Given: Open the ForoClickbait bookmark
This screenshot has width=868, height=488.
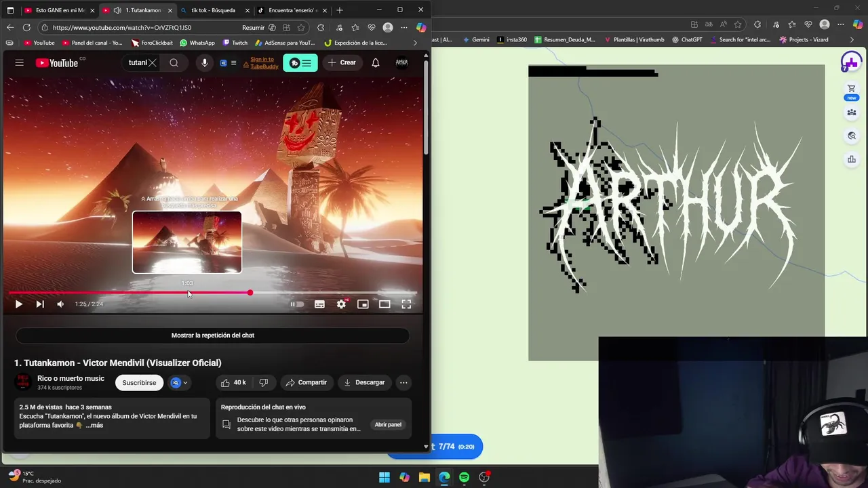Looking at the screenshot, I should 152,43.
